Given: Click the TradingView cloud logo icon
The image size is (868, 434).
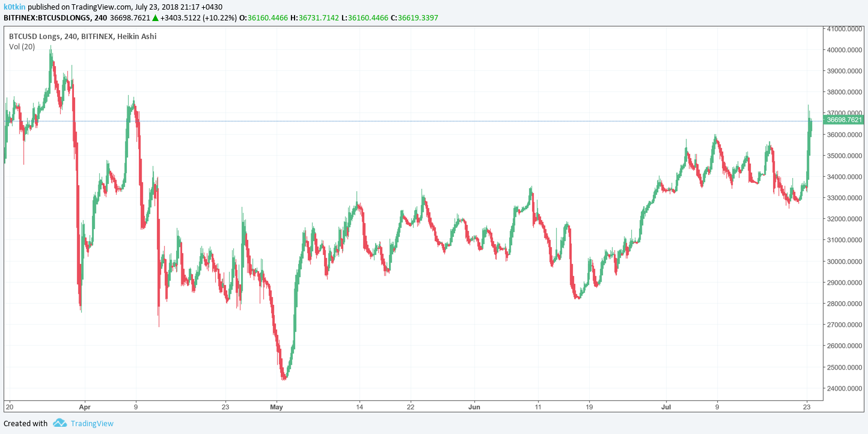Looking at the screenshot, I should click(60, 423).
